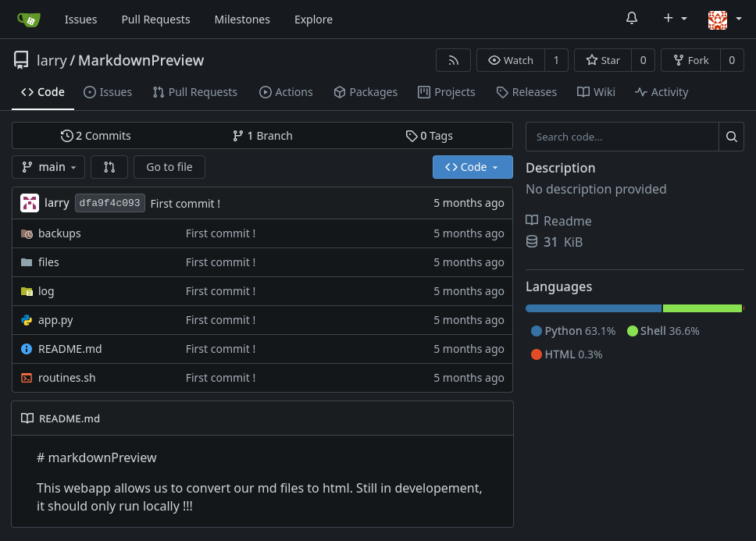
Task: Click the Python segment of language bar
Action: pyautogui.click(x=593, y=308)
